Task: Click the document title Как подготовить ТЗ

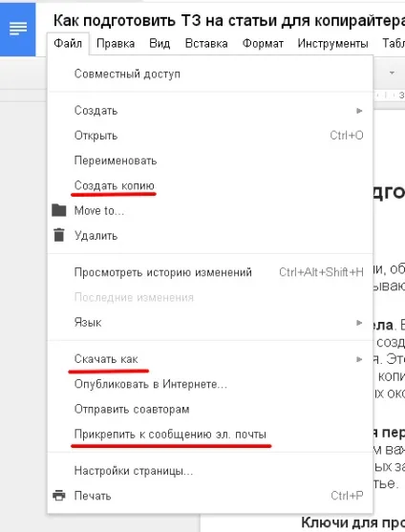Action: click(x=229, y=21)
